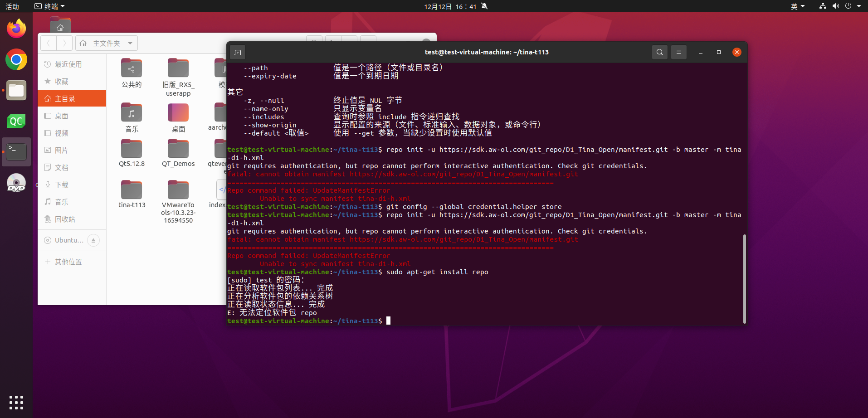The height and width of the screenshot is (418, 868).
Task: Eject the Ubuntu volume in sidebar
Action: (93, 240)
